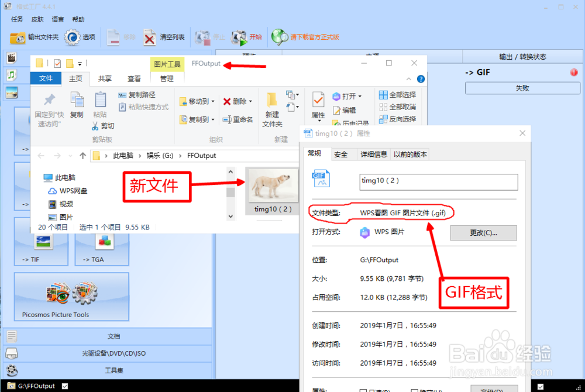Screen dimensions: 585x392
Task: Open the 帮助 help menu
Action: click(79, 19)
